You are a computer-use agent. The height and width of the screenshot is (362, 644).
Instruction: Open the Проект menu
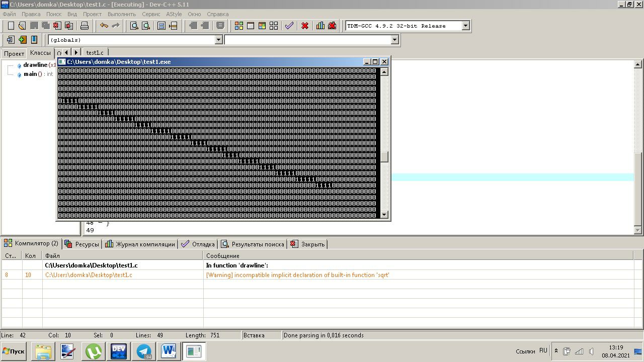92,14
